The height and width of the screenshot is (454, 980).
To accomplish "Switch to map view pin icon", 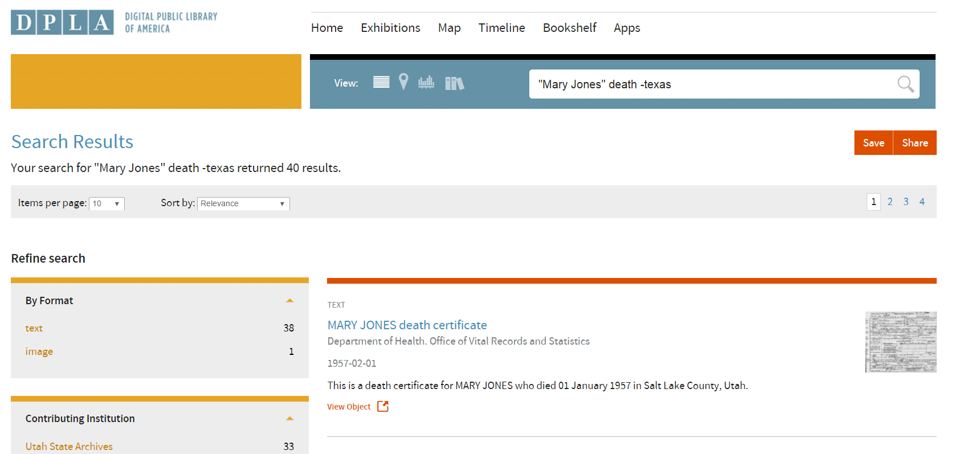I will click(403, 82).
